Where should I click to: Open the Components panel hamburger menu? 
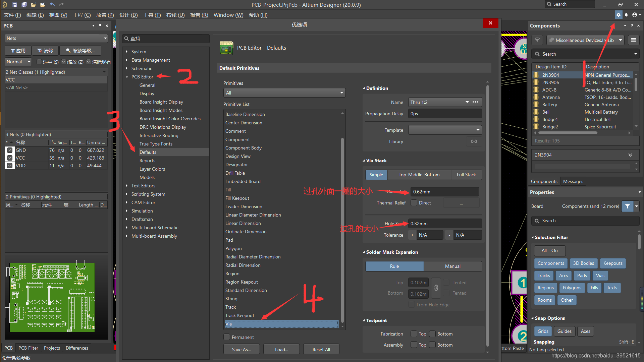pyautogui.click(x=634, y=40)
